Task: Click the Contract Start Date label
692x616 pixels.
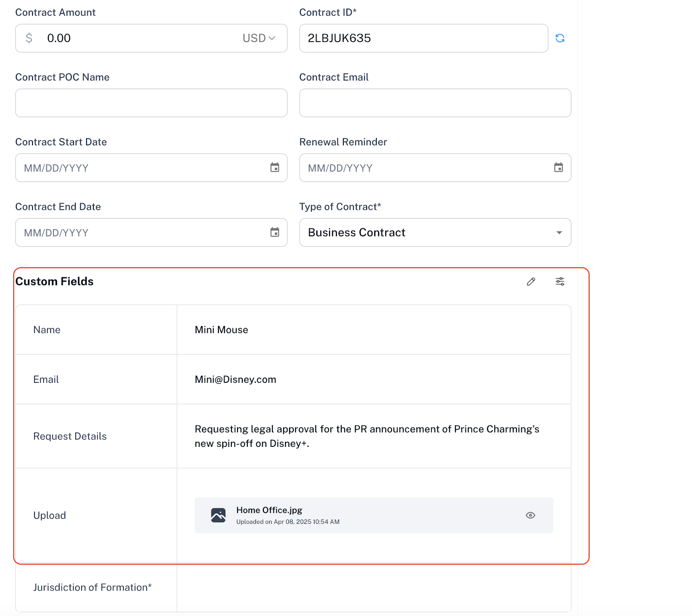Action: pos(61,142)
